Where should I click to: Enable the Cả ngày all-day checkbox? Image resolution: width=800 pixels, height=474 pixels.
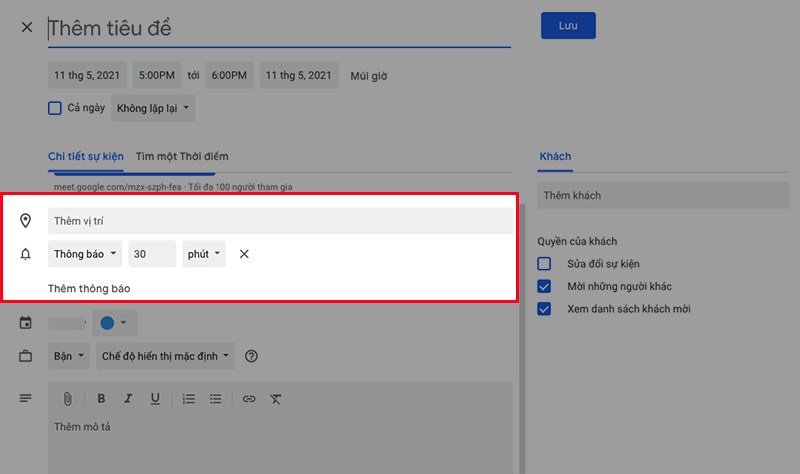point(55,108)
